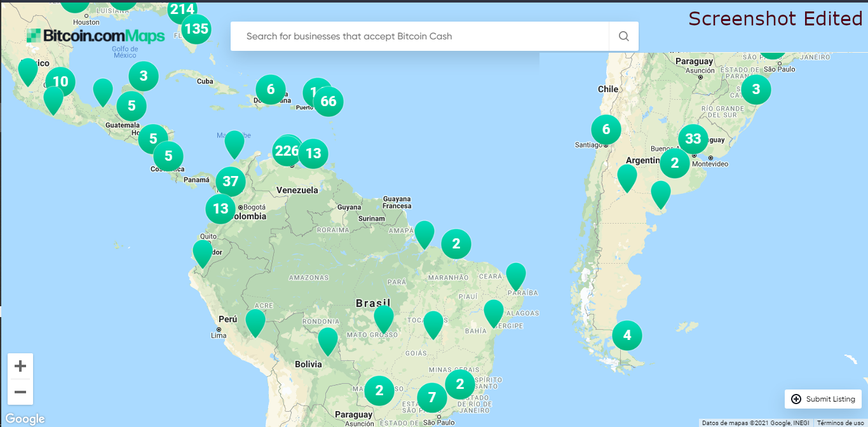Click the single pin in Mato Grosso
868x427 pixels.
pyautogui.click(x=384, y=319)
